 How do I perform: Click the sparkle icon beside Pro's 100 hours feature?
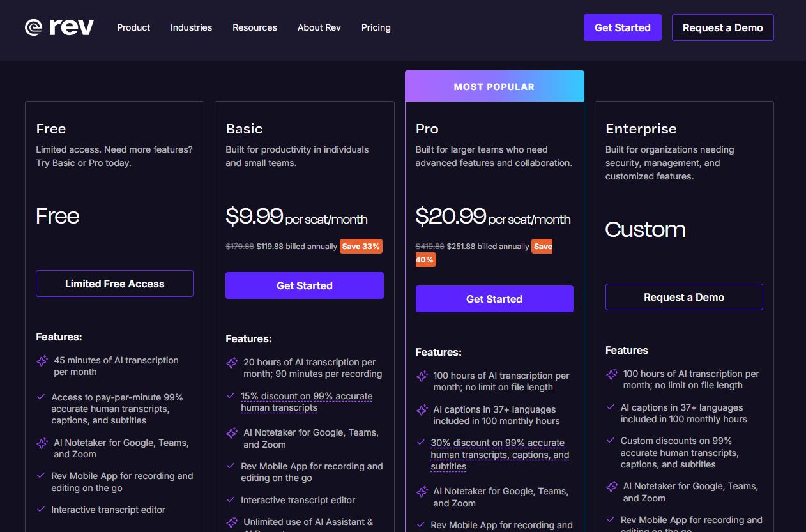tap(421, 376)
